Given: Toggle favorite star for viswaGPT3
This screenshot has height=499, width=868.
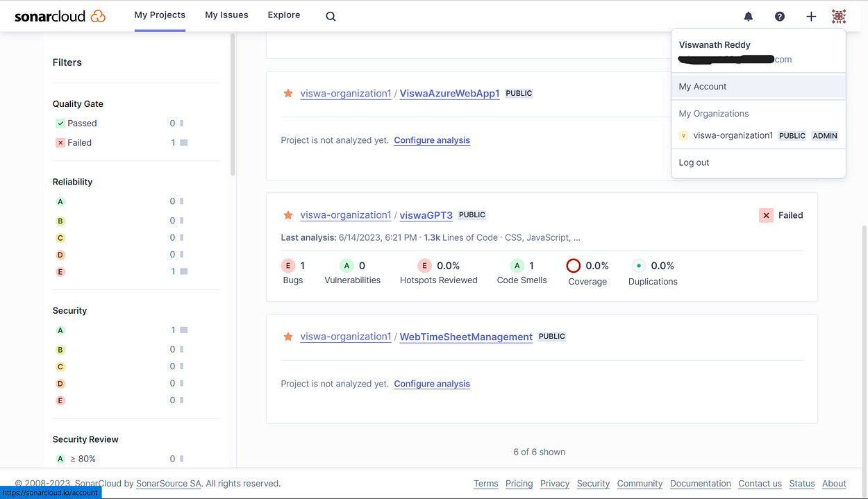Looking at the screenshot, I should tap(287, 215).
